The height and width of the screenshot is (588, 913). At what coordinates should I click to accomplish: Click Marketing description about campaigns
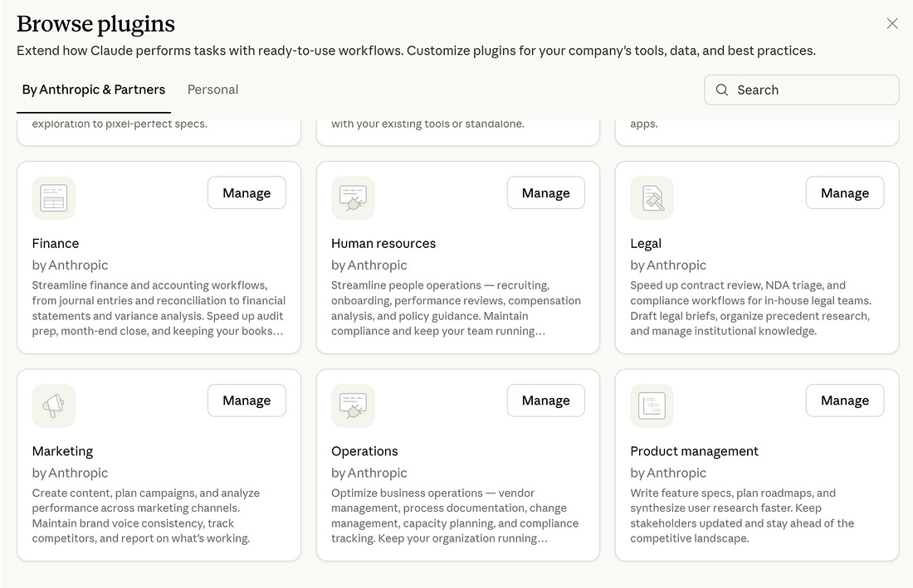(145, 516)
